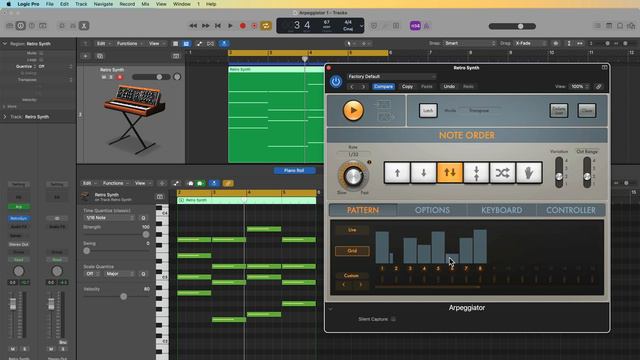640x360 pixels.
Task: Switch to the Controller tab
Action: (x=571, y=210)
